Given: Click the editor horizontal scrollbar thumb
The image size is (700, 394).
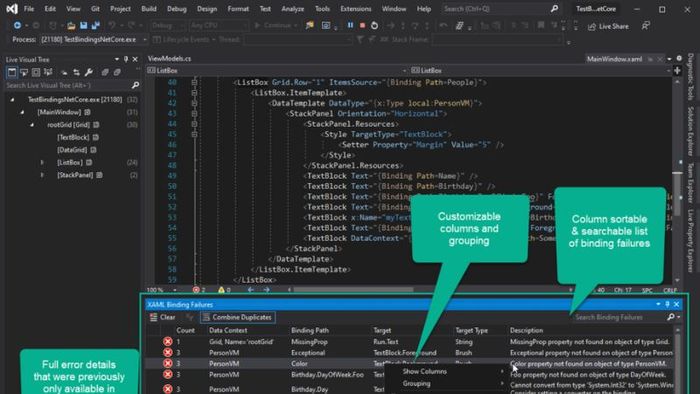Looking at the screenshot, I should coord(353,290).
